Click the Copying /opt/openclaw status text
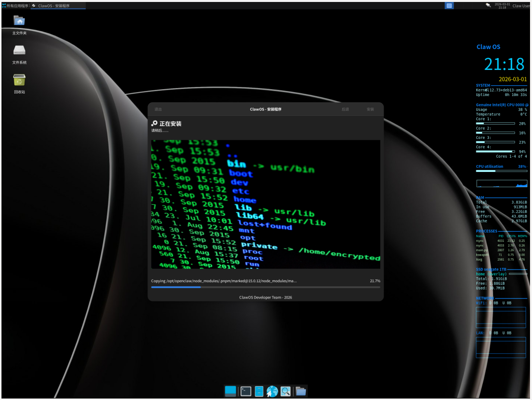This screenshot has height=400, width=532. pyautogui.click(x=224, y=281)
